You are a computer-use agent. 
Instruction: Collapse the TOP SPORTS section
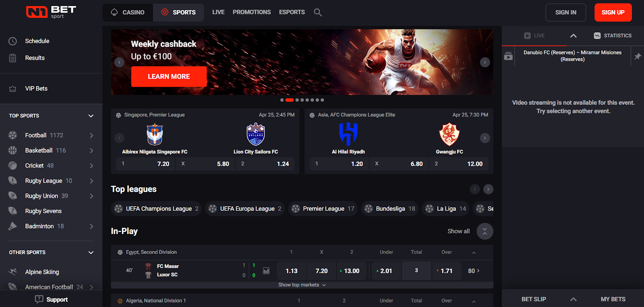91,116
